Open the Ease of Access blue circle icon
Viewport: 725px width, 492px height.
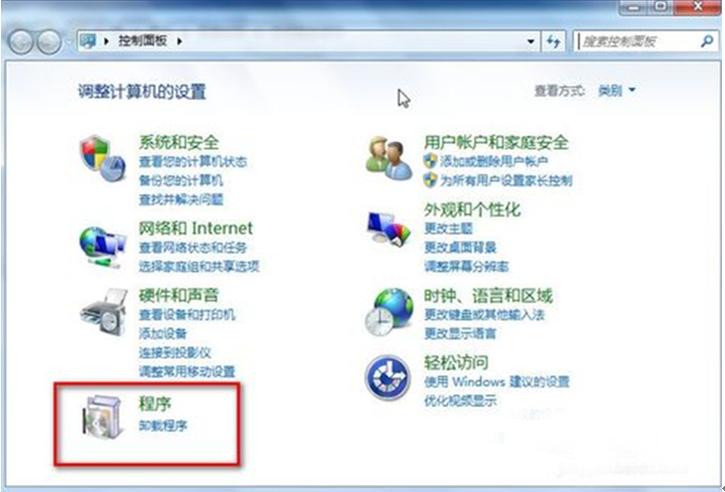[x=387, y=377]
